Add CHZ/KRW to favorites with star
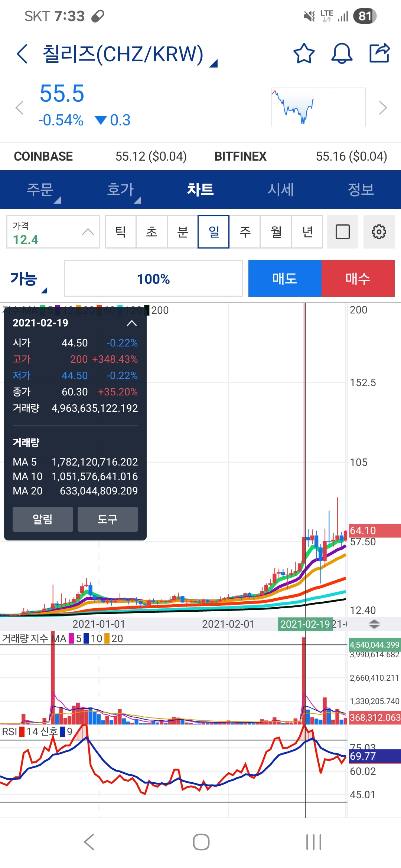The height and width of the screenshot is (868, 401). pyautogui.click(x=304, y=54)
